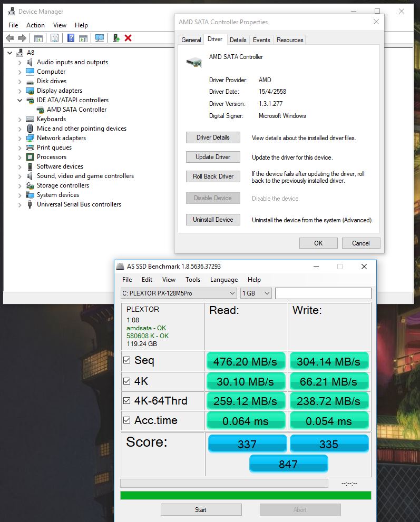The width and height of the screenshot is (420, 522).
Task: Open the File menu in AS SSD Benchmark
Action: click(x=127, y=280)
